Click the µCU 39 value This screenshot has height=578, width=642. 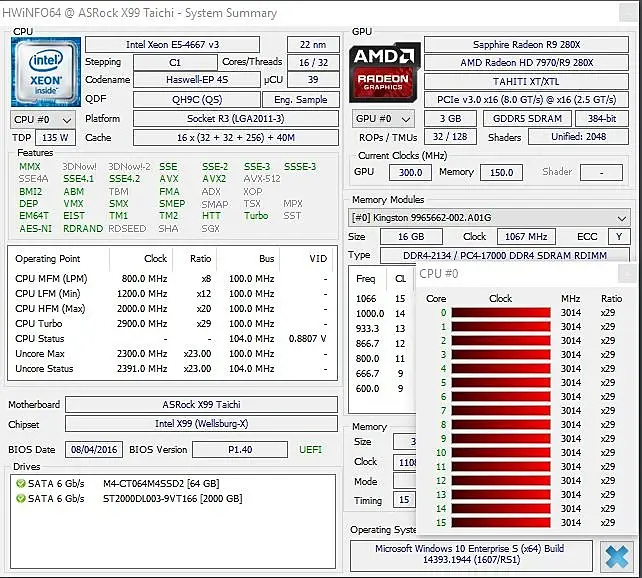(x=313, y=79)
